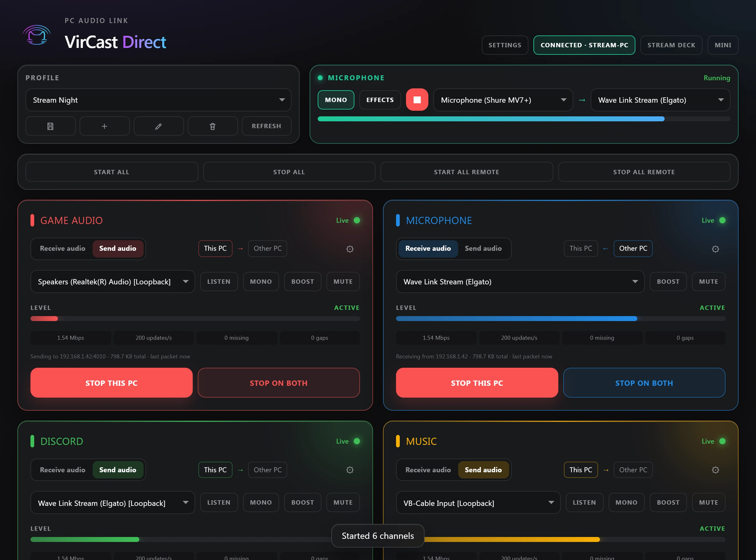The height and width of the screenshot is (560, 756).
Task: Open Discord Wave Link Stream Loopback dropdown
Action: coord(113,502)
